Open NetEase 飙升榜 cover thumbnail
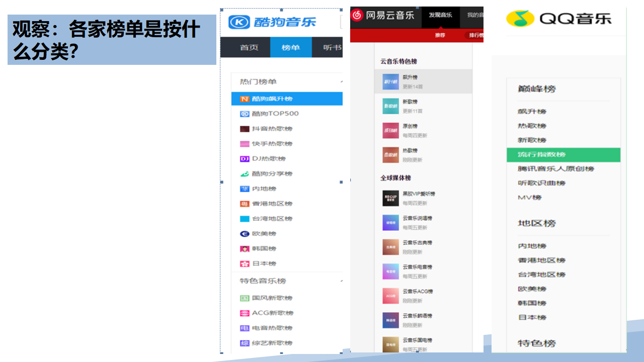 click(390, 81)
